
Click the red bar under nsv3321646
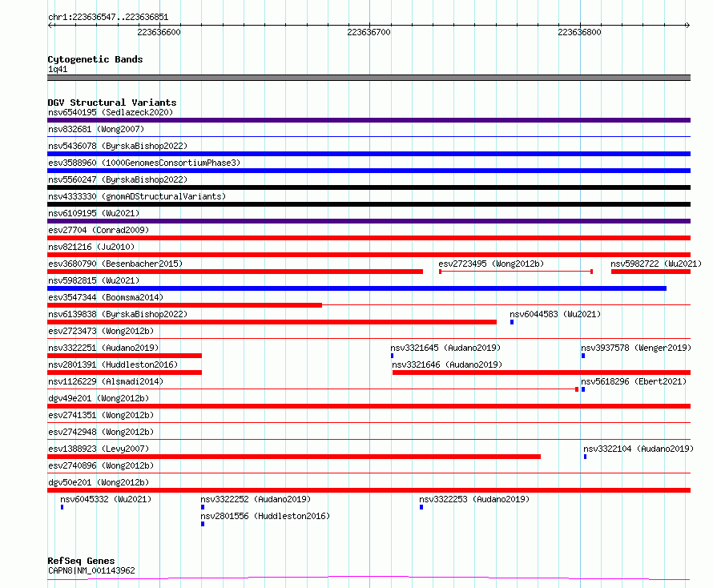pyautogui.click(x=542, y=373)
